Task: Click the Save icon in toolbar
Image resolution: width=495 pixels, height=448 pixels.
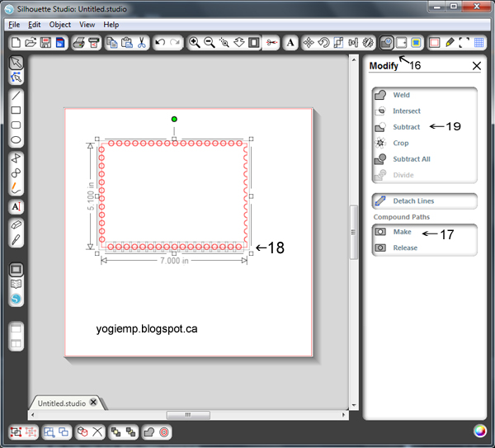Action: click(45, 42)
